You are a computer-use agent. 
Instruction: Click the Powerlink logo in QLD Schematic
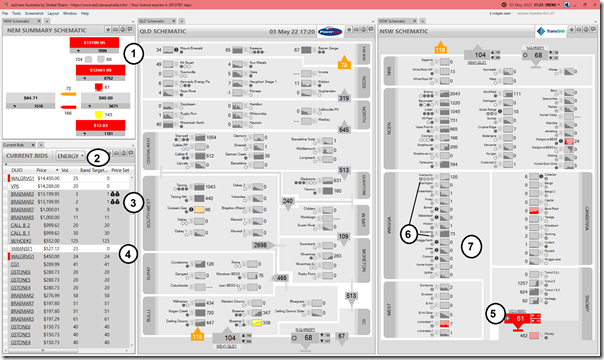coord(330,32)
